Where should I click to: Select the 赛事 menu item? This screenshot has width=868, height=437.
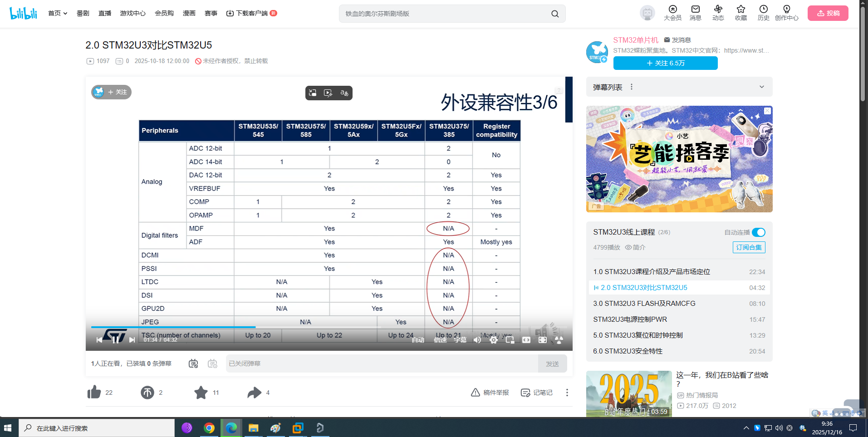coord(211,13)
